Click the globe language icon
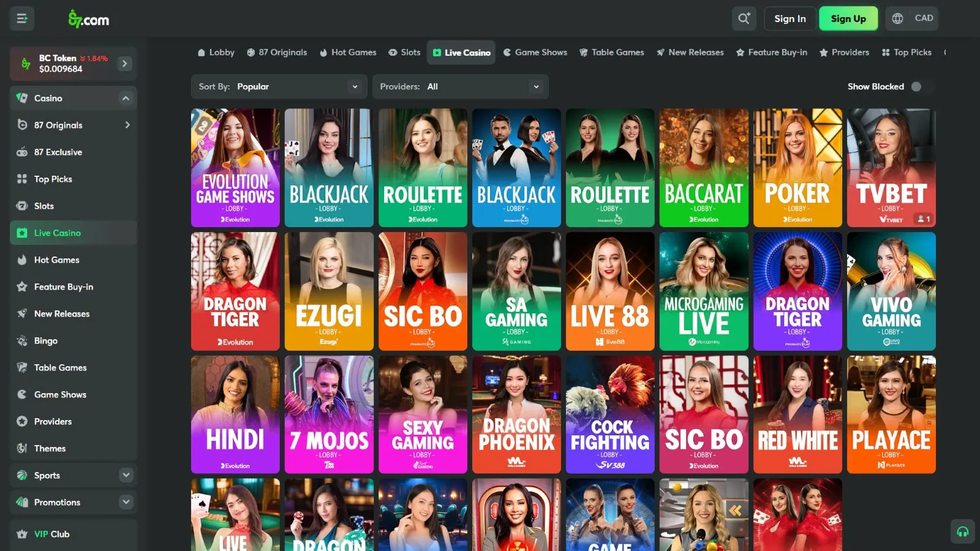 pyautogui.click(x=897, y=18)
